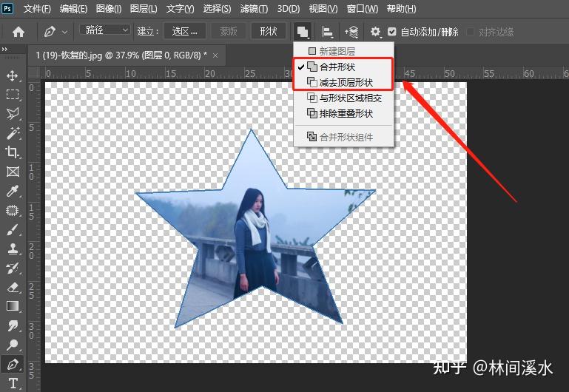
Task: Select the Horizontal Type tool
Action: click(x=13, y=383)
